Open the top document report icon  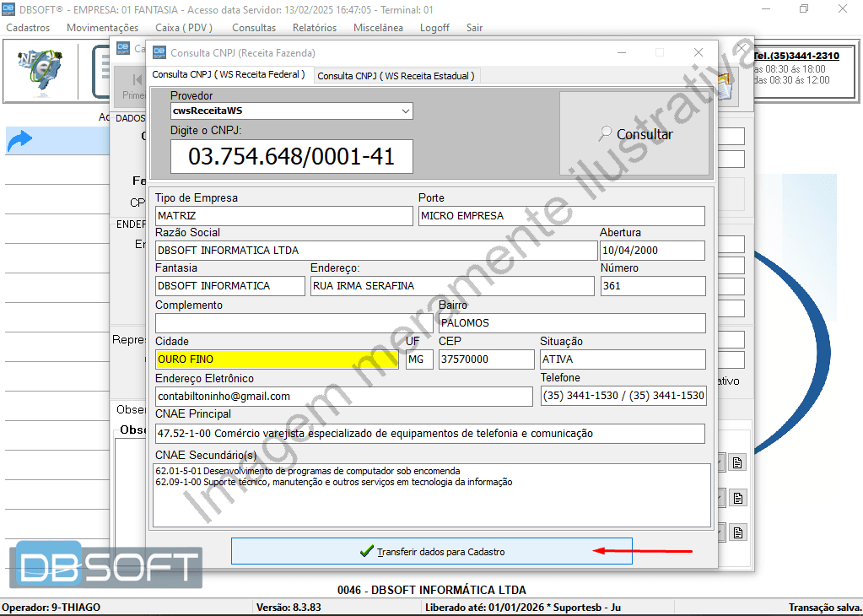(737, 462)
